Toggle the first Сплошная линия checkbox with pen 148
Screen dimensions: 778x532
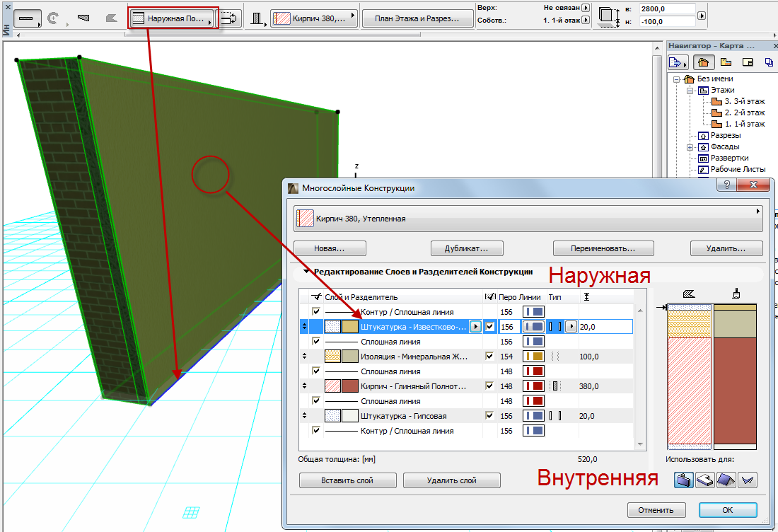click(316, 371)
